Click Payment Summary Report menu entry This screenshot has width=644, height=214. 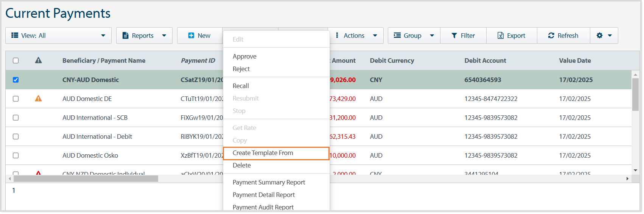tap(269, 183)
